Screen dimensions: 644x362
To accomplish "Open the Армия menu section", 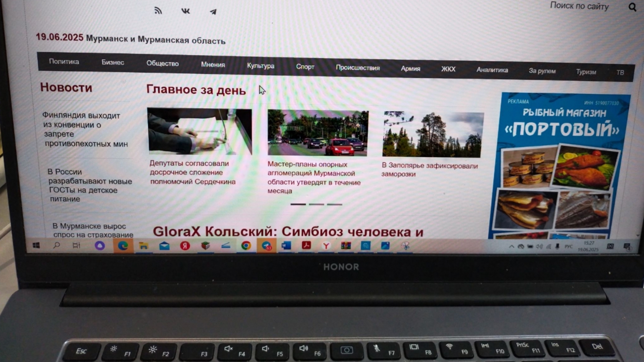I will (x=410, y=69).
